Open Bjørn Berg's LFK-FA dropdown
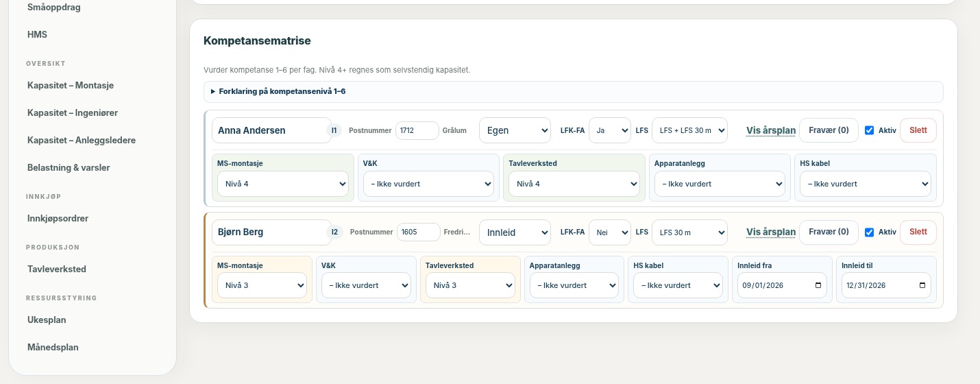The image size is (980, 384). (610, 232)
